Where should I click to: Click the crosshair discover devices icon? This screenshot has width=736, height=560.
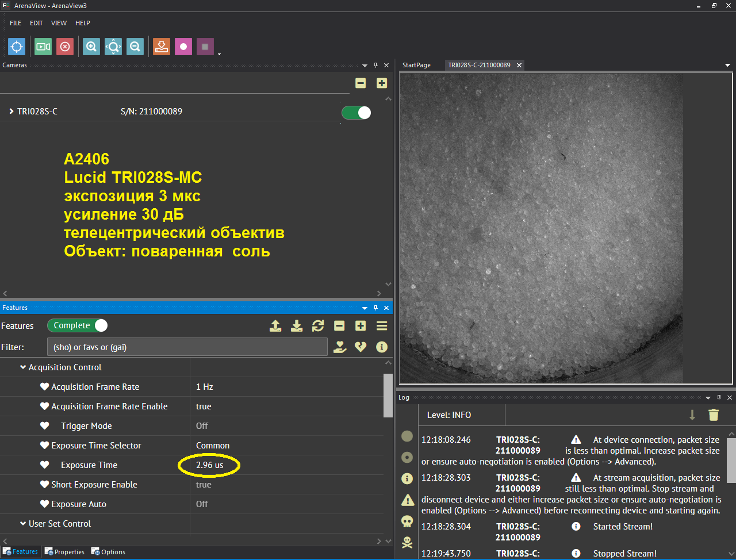point(17,47)
